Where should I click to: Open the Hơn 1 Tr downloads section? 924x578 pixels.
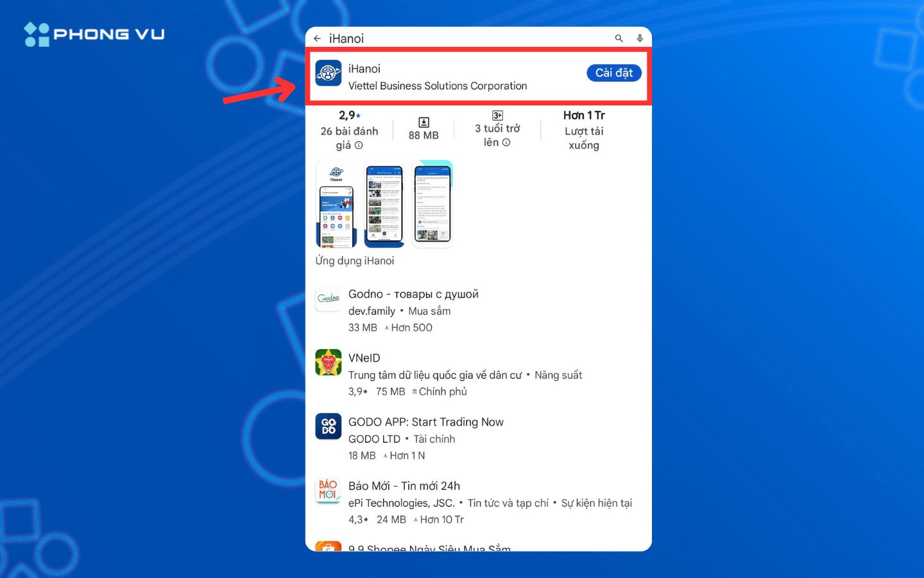point(584,130)
